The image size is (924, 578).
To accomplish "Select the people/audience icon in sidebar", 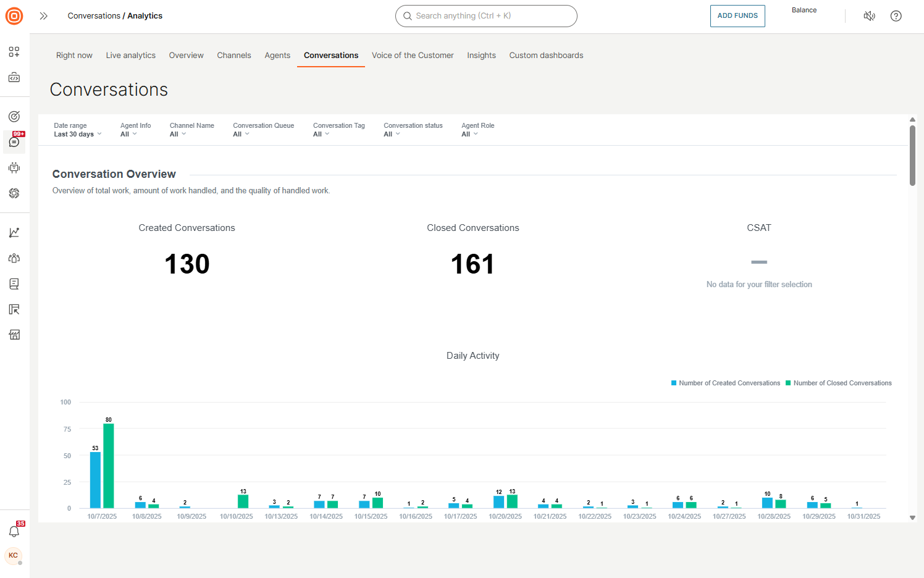I will point(14,258).
